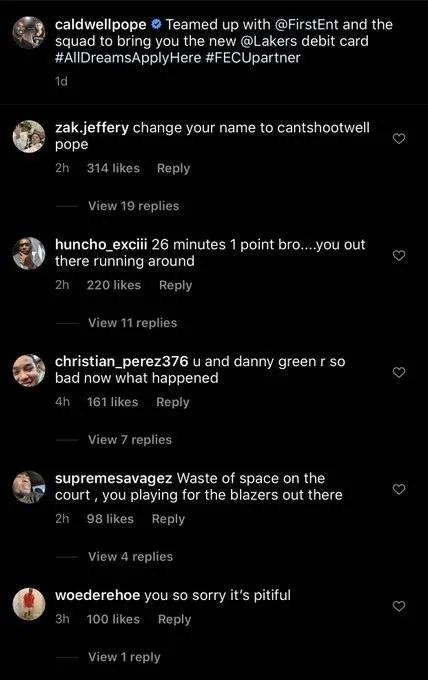
Task: Reply to huncho_exciii's comment
Action: coord(175,285)
